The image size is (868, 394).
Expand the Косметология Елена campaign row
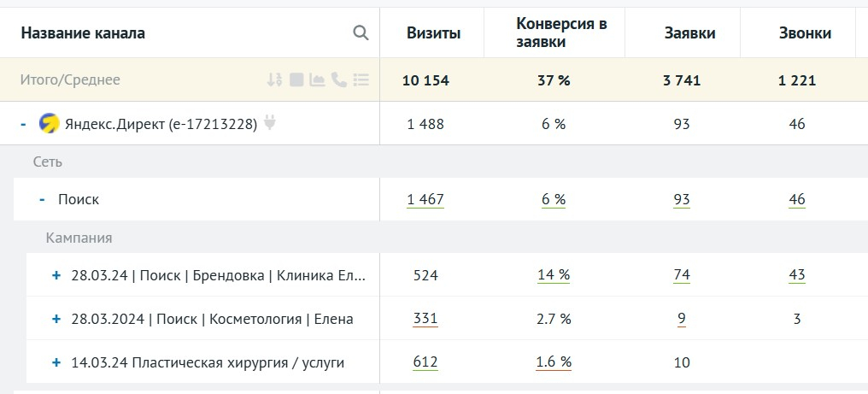(x=56, y=320)
